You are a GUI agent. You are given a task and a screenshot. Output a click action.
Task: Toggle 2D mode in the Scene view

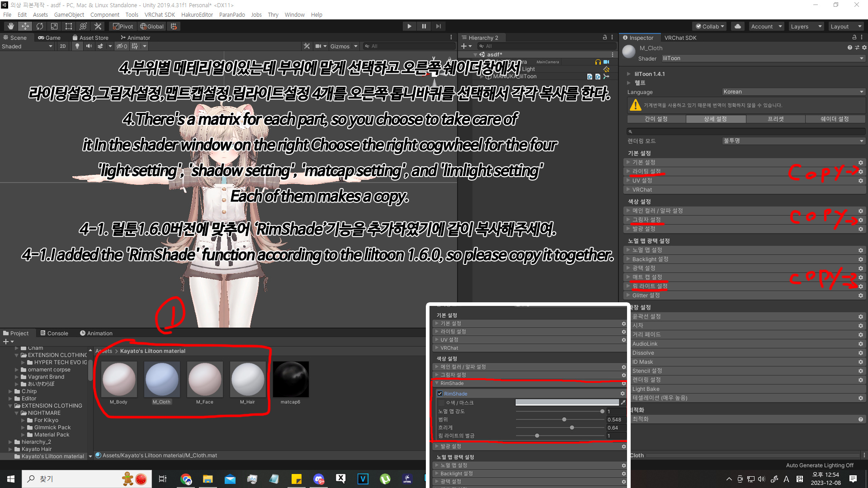(63, 46)
